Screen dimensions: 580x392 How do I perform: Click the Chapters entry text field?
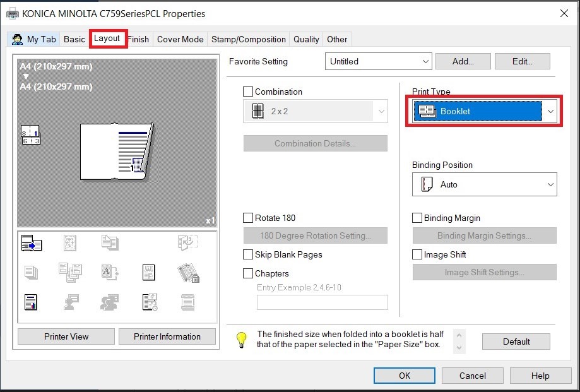[x=322, y=302]
